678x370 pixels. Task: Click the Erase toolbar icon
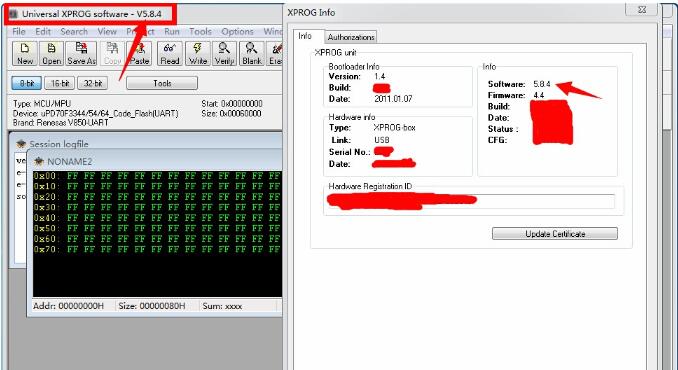click(275, 54)
